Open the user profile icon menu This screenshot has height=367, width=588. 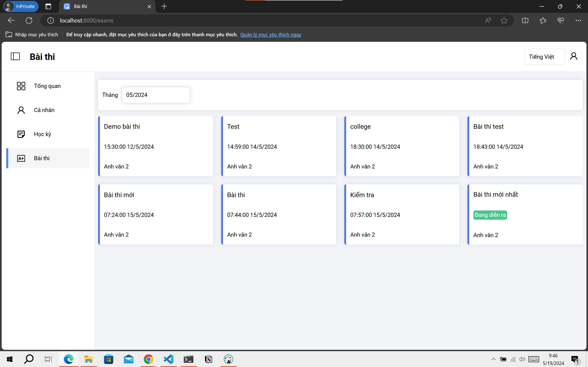tap(574, 56)
